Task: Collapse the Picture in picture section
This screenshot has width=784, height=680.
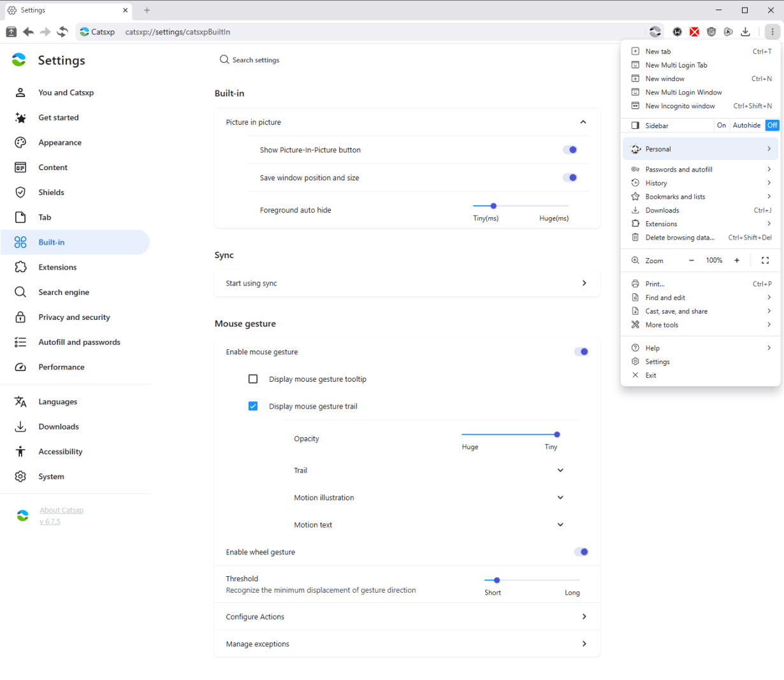Action: pyautogui.click(x=583, y=122)
